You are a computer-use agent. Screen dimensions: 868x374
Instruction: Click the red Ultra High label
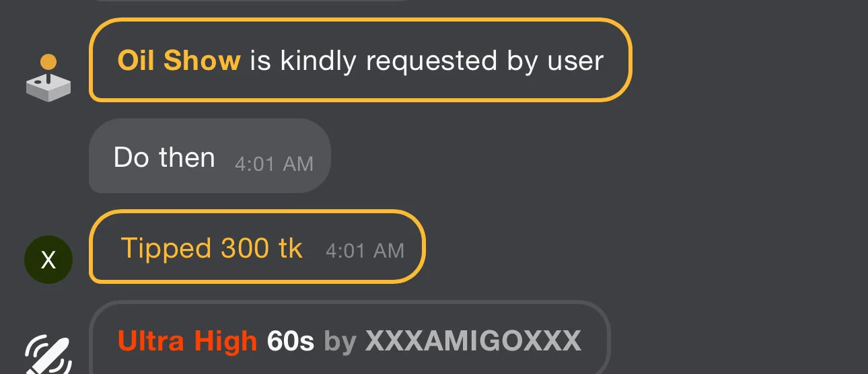tap(187, 341)
